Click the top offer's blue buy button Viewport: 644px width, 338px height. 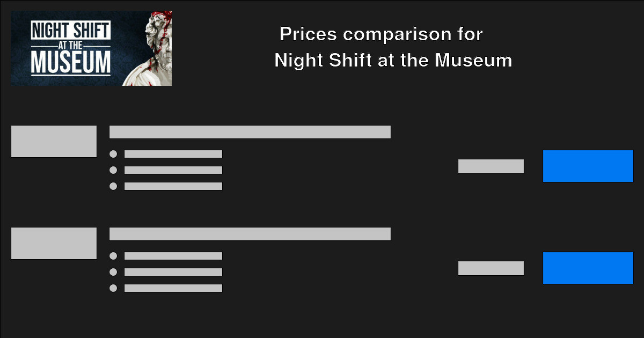(588, 166)
